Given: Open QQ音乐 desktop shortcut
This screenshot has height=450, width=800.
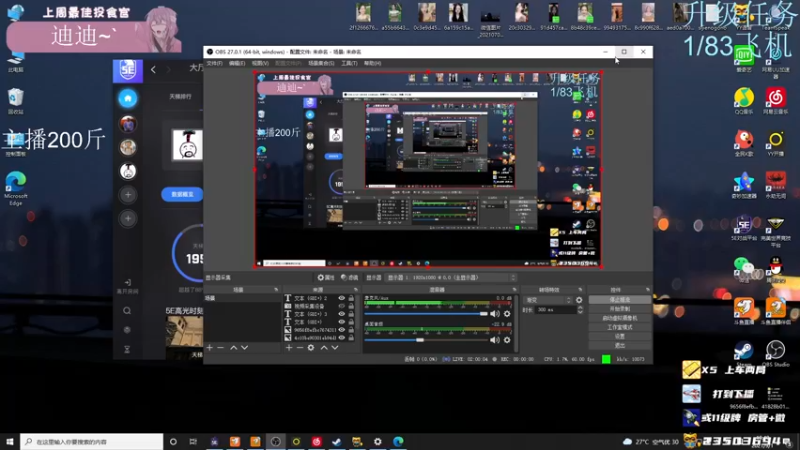Looking at the screenshot, I should tap(744, 101).
